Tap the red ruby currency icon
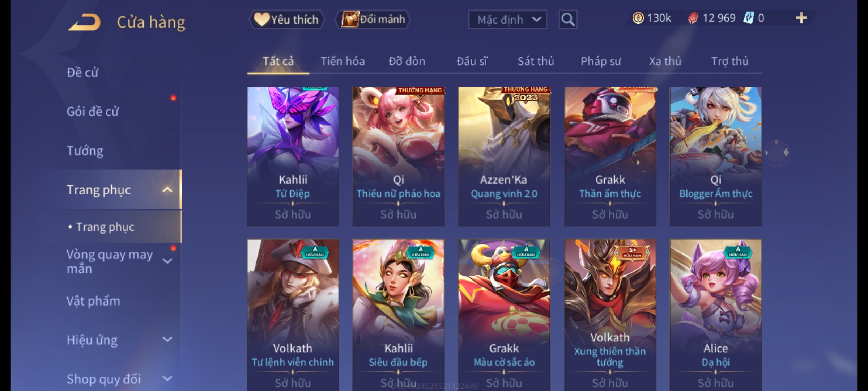This screenshot has height=391, width=868. point(693,18)
